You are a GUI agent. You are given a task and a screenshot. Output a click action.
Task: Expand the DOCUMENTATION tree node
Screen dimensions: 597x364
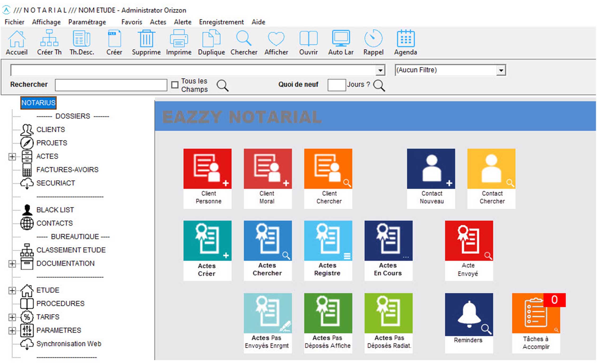click(x=12, y=264)
